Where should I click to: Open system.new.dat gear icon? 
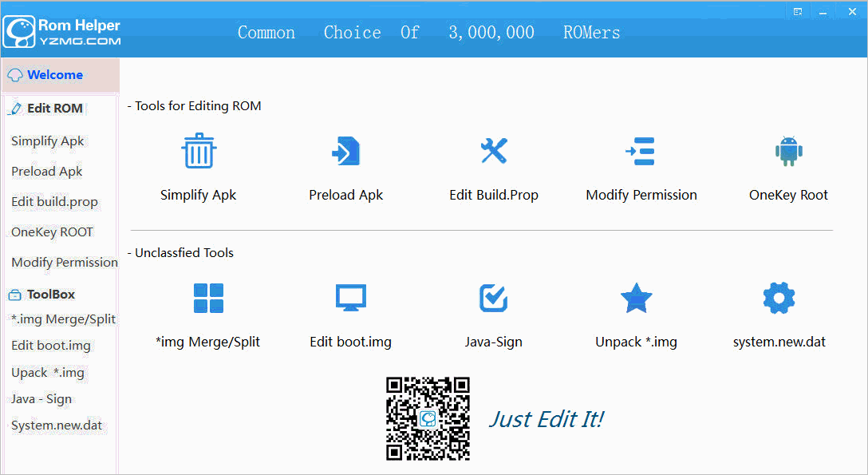point(779,298)
